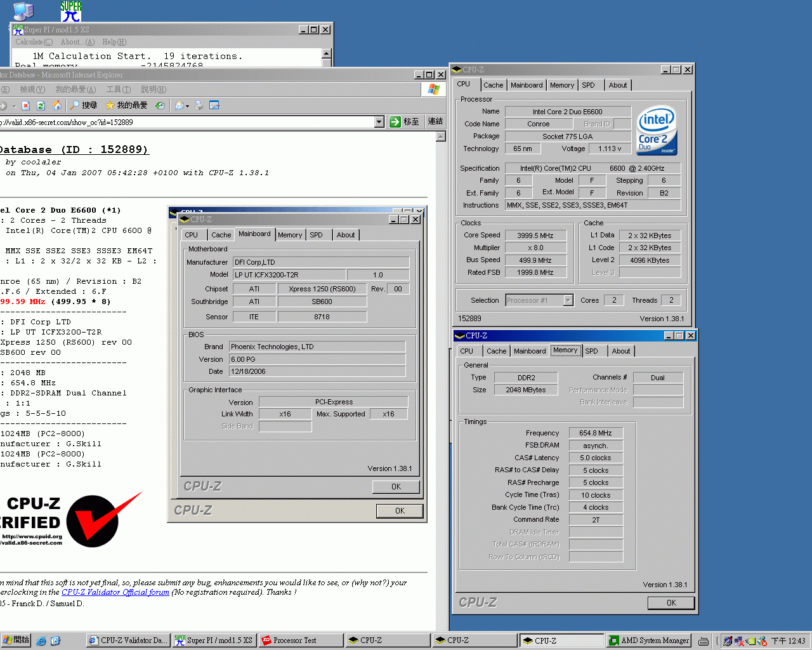
Task: Click the taskbar clock showing 下午 12:43
Action: pyautogui.click(x=788, y=641)
